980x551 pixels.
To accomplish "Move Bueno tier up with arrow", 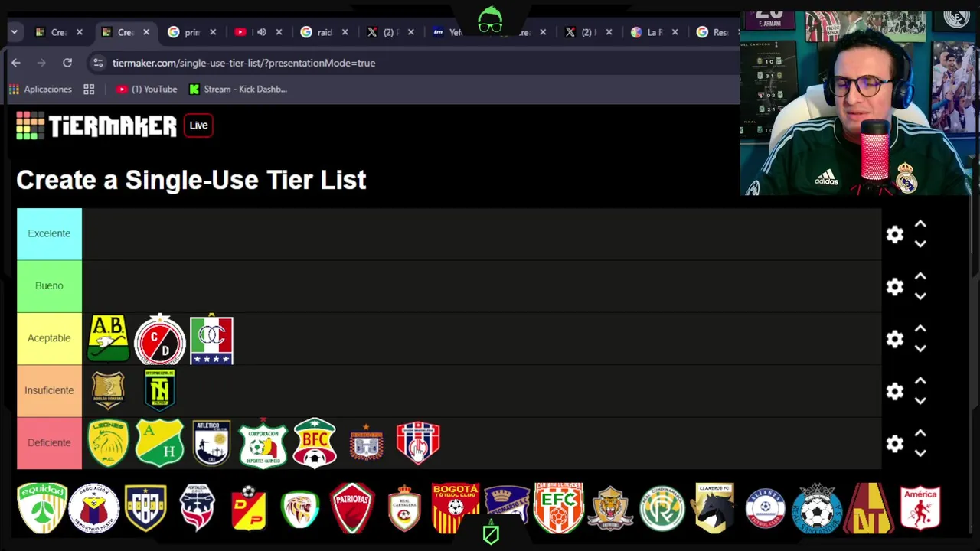I will 920,276.
